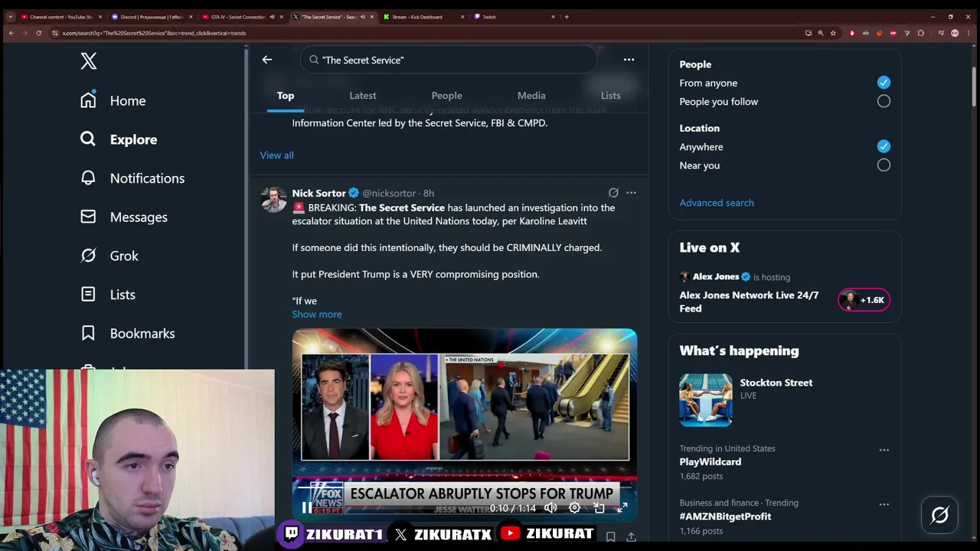Open Nick Sortor's profile name

[318, 193]
